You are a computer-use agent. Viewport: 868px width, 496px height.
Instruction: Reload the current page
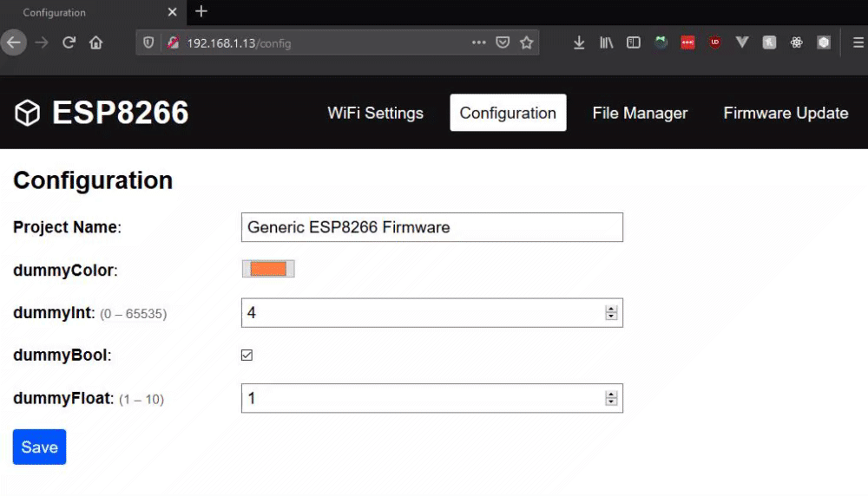click(x=69, y=42)
